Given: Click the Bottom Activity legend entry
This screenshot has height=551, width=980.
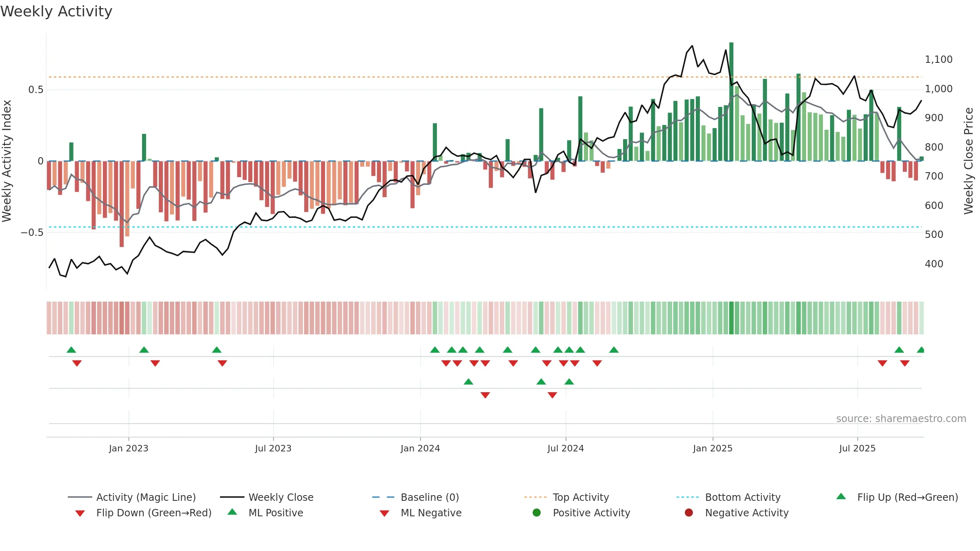Looking at the screenshot, I should pos(728,497).
